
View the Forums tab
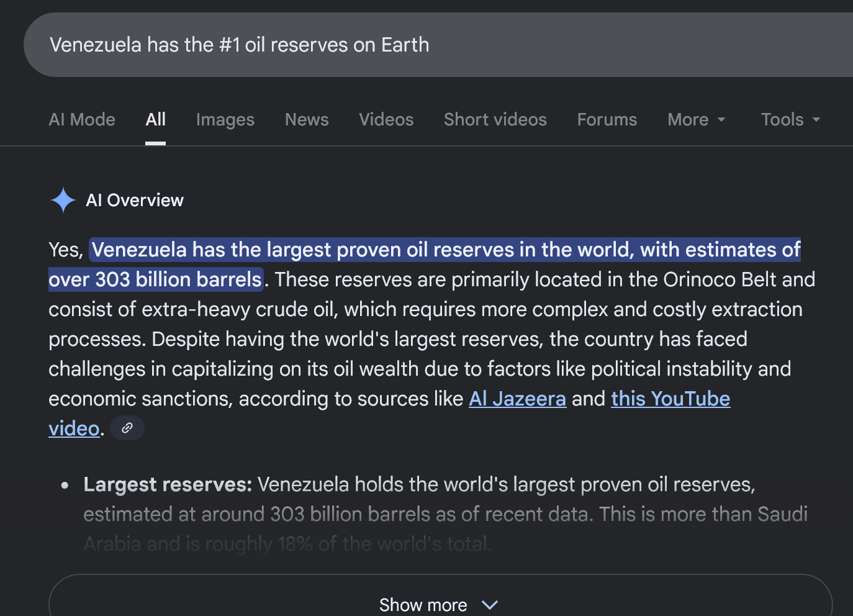pyautogui.click(x=607, y=119)
